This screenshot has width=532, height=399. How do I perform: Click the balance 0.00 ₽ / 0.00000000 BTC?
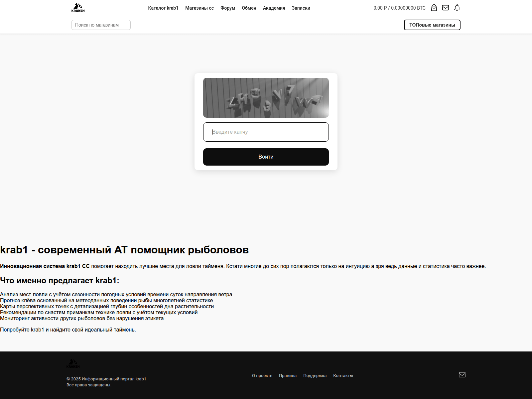click(x=399, y=8)
